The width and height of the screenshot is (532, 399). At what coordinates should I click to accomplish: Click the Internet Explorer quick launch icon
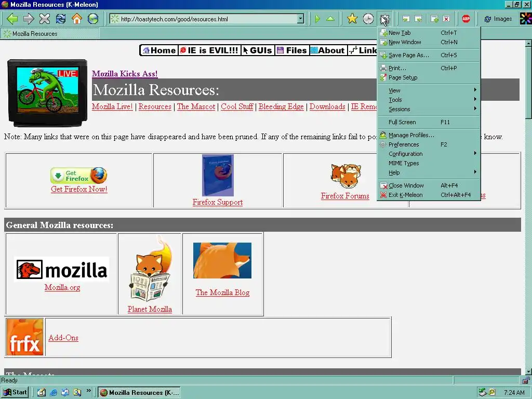click(x=54, y=393)
